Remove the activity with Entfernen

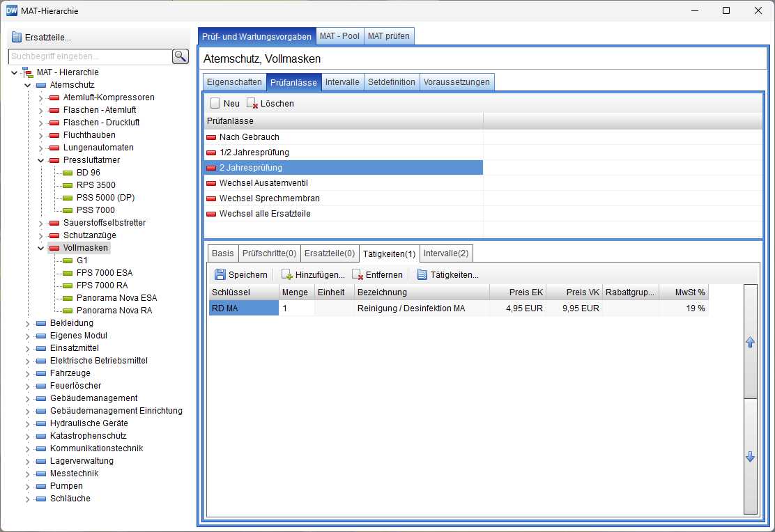pyautogui.click(x=377, y=275)
